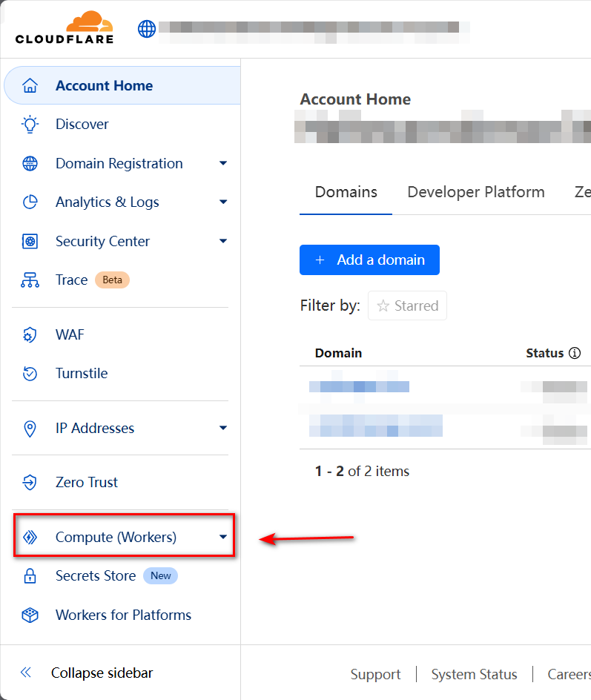This screenshot has width=591, height=700.
Task: Switch to the Developer Platform tab
Action: (476, 193)
